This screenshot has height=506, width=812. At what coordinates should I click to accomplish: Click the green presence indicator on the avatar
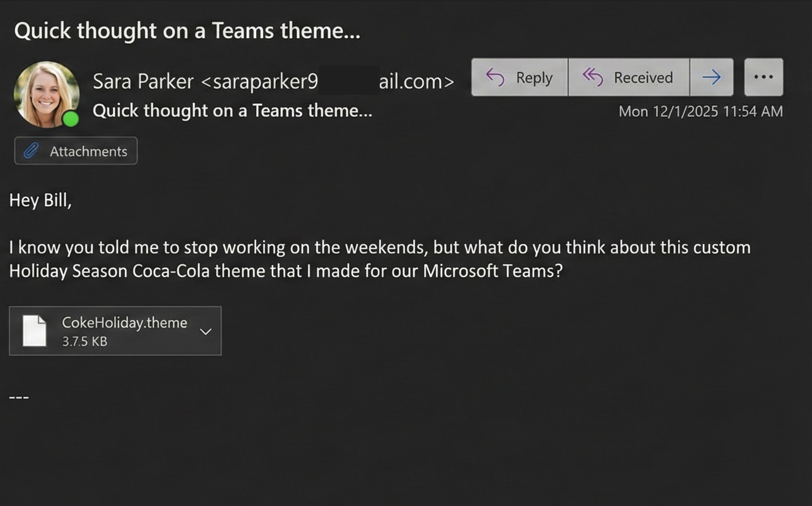(71, 118)
